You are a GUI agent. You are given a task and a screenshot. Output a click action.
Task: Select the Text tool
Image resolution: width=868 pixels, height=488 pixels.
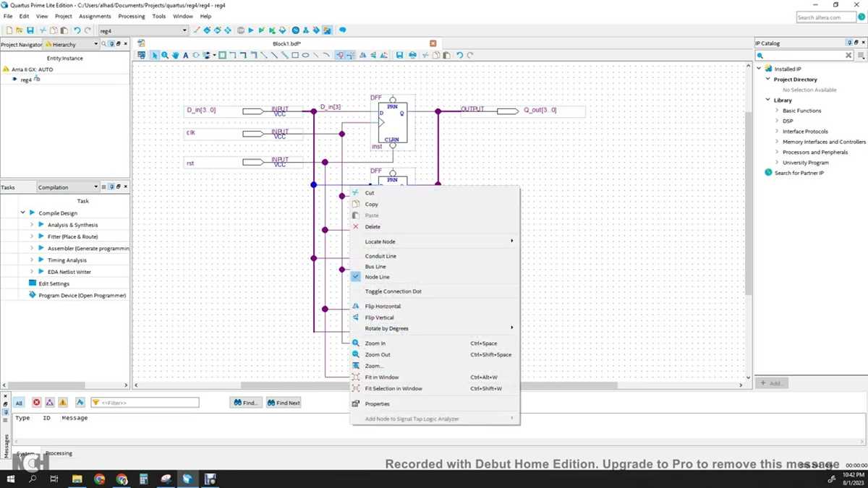(x=185, y=55)
